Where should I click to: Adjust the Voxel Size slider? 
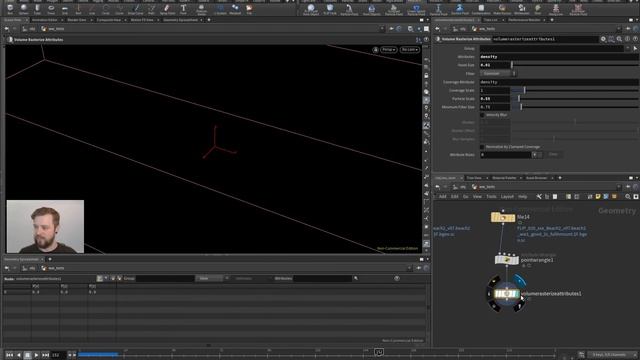pos(575,65)
